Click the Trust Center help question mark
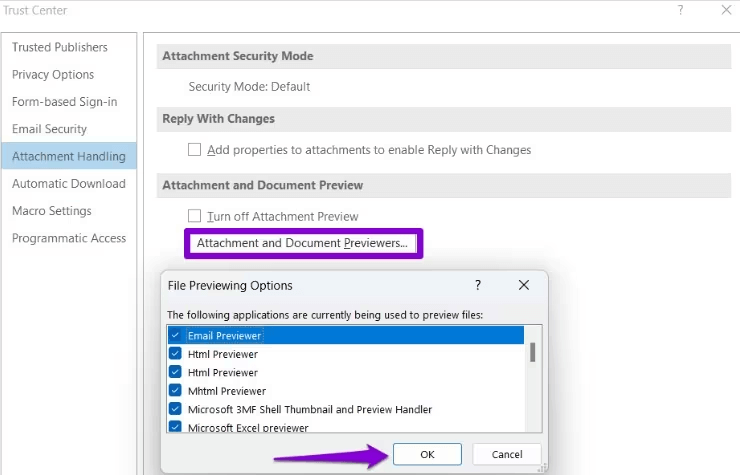The width and height of the screenshot is (740, 475). (x=681, y=10)
